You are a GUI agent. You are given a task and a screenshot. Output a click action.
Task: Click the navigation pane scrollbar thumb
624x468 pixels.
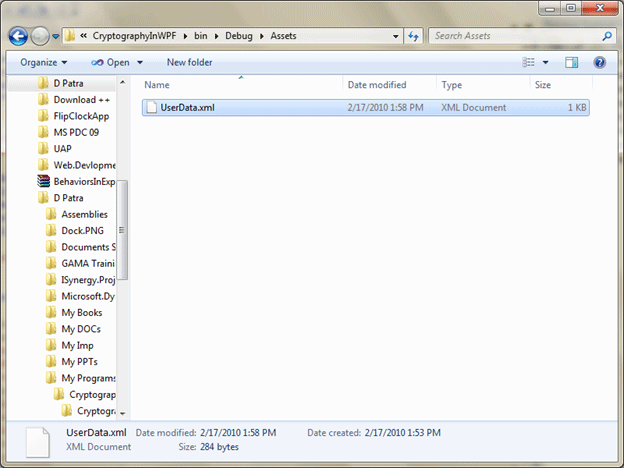(122, 230)
